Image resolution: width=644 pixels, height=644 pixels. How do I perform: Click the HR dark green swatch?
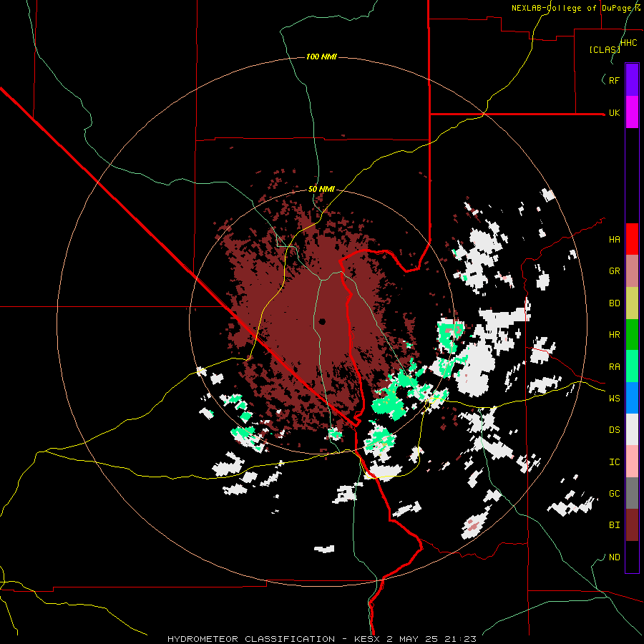tap(632, 334)
